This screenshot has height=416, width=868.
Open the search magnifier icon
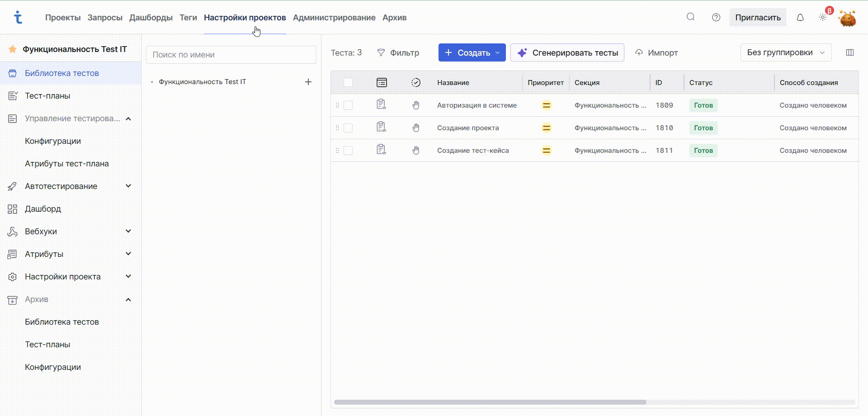point(690,17)
